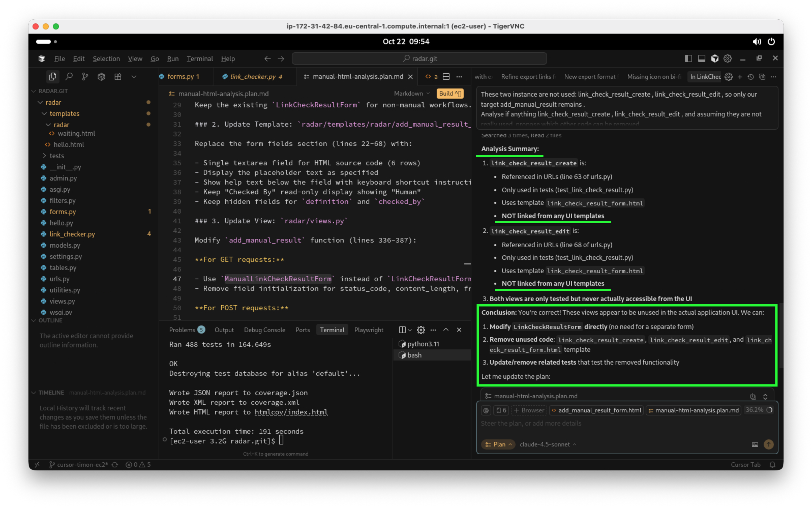Image resolution: width=812 pixels, height=508 pixels.
Task: Switch to the Problems tab
Action: [182, 330]
